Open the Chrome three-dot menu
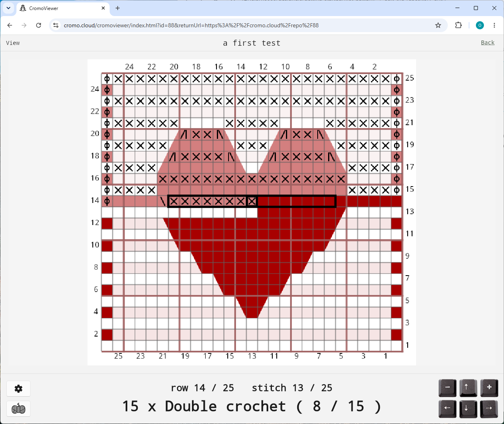 pyautogui.click(x=494, y=25)
